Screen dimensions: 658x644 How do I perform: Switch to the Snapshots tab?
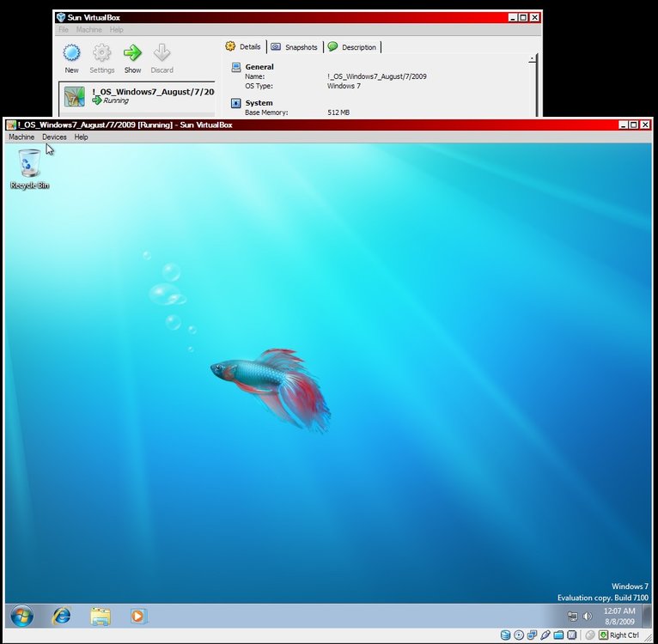(x=294, y=47)
